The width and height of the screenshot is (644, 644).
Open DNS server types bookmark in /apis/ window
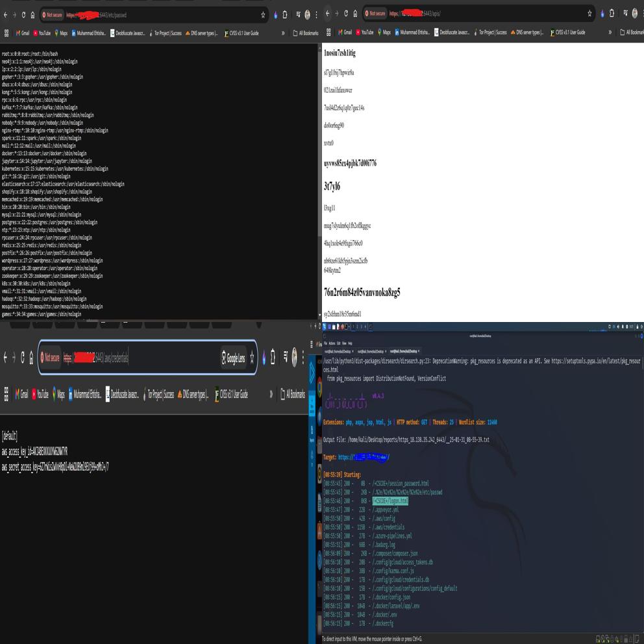pyautogui.click(x=527, y=32)
